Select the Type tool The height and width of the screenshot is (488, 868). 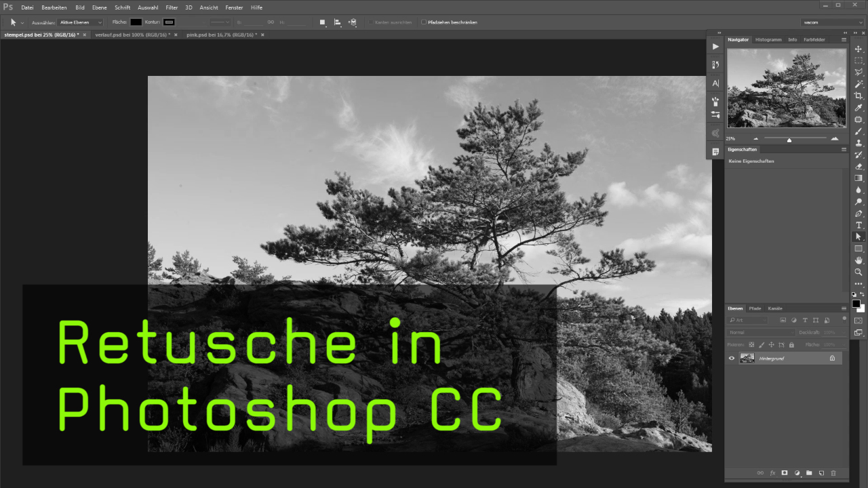[x=859, y=224]
